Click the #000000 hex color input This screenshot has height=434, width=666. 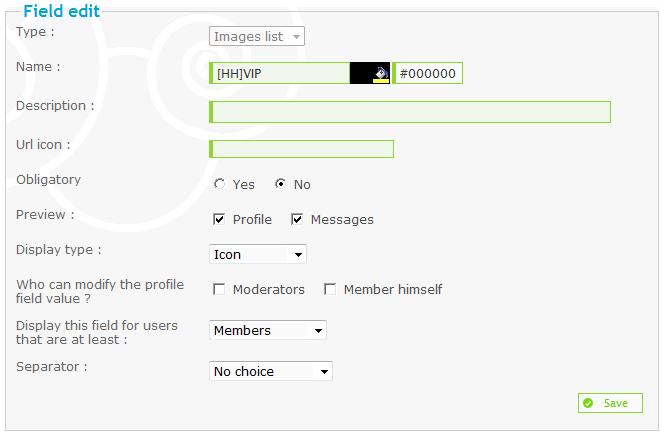pos(427,73)
